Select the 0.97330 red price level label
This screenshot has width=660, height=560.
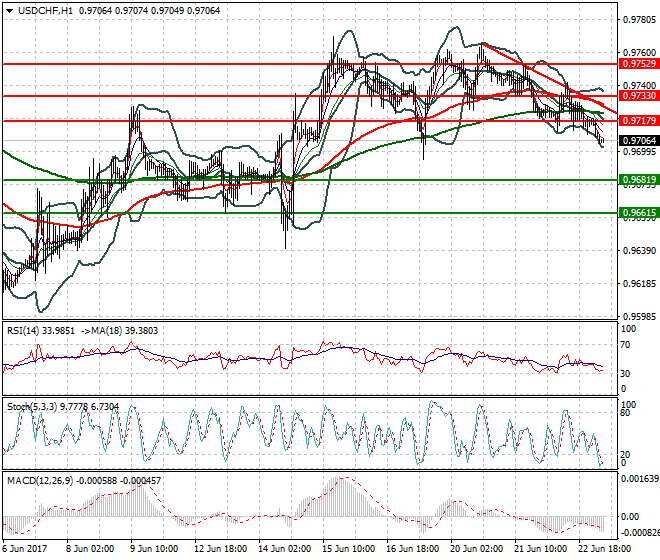coord(639,96)
